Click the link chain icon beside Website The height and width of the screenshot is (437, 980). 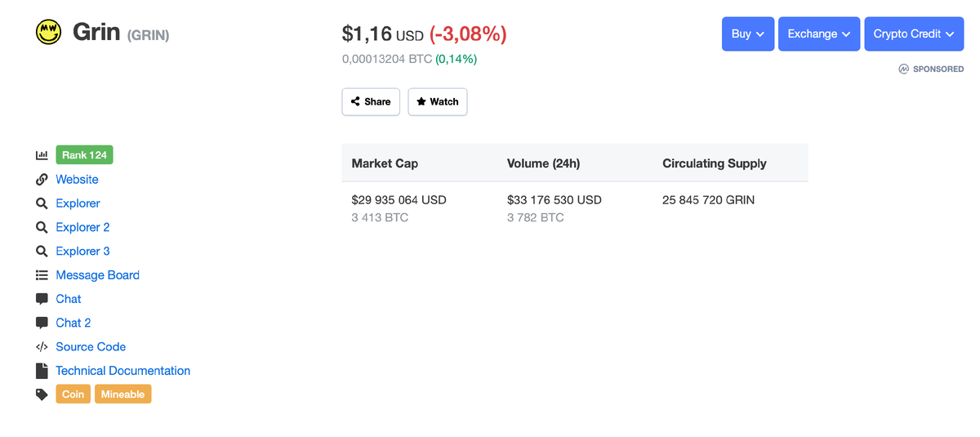(42, 180)
